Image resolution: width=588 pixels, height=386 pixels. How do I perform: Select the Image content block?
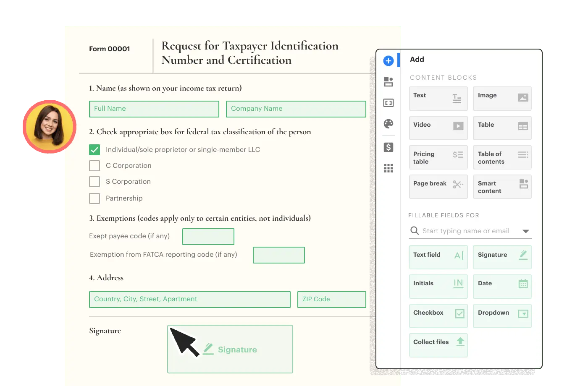(x=502, y=99)
